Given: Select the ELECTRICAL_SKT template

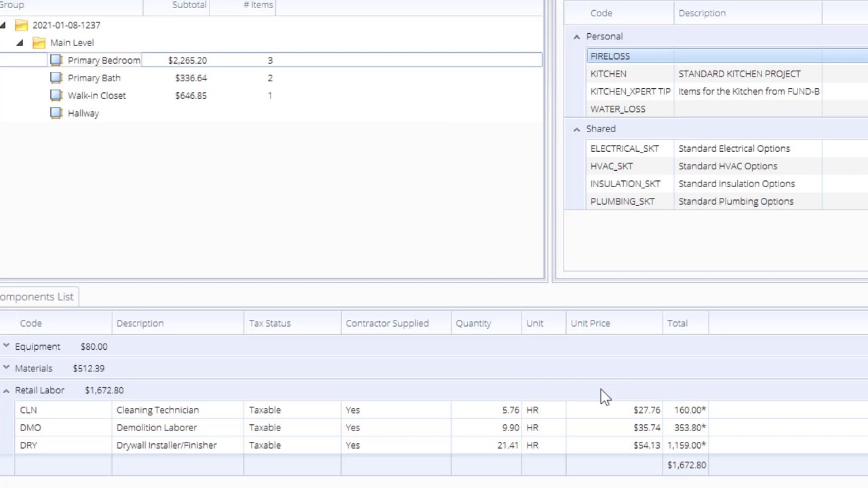Looking at the screenshot, I should 625,148.
